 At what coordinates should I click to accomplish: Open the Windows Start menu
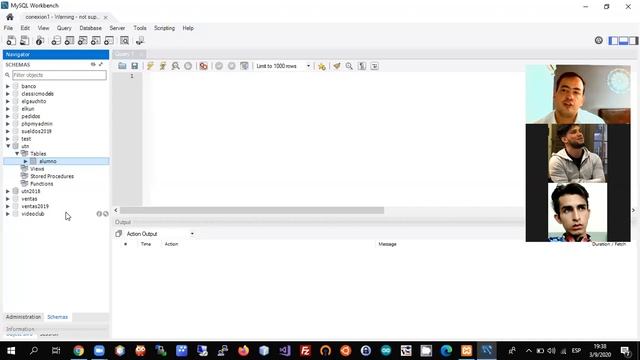11,351
